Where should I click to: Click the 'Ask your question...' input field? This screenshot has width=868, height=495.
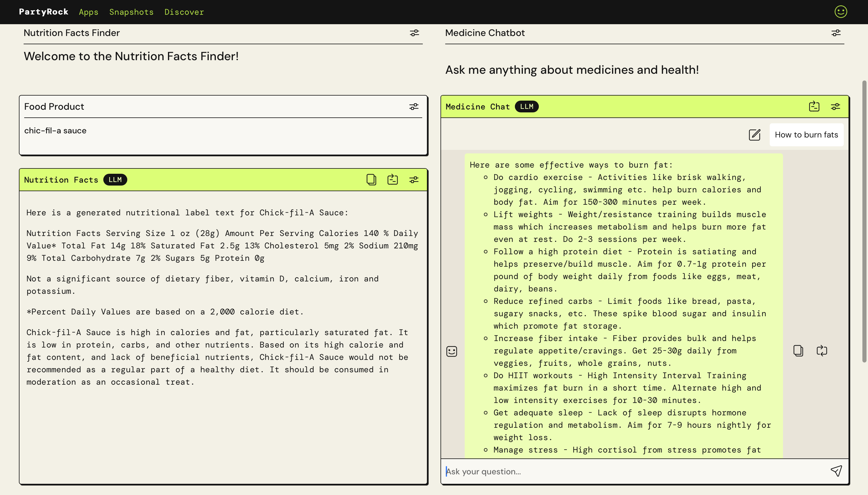pos(633,471)
